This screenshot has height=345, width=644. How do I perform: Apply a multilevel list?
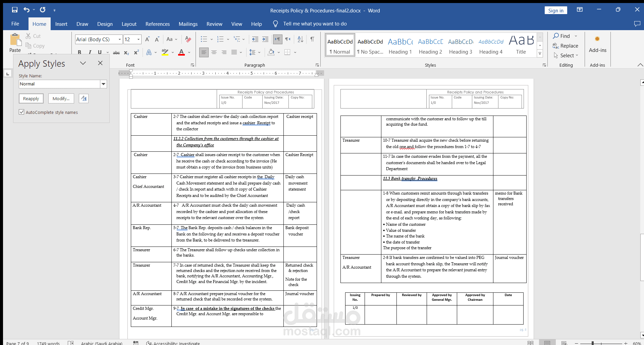point(237,40)
